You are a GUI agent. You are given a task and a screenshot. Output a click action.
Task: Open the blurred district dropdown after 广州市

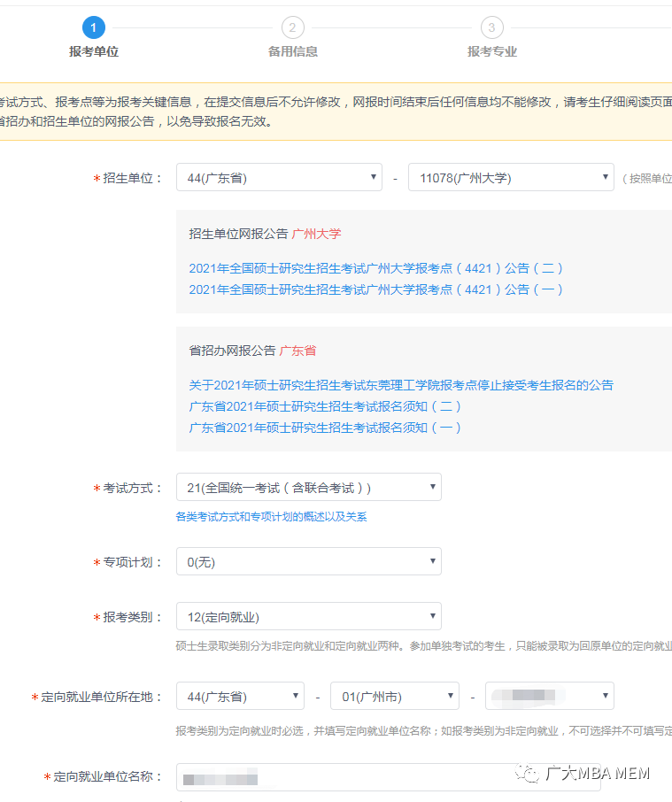[550, 696]
